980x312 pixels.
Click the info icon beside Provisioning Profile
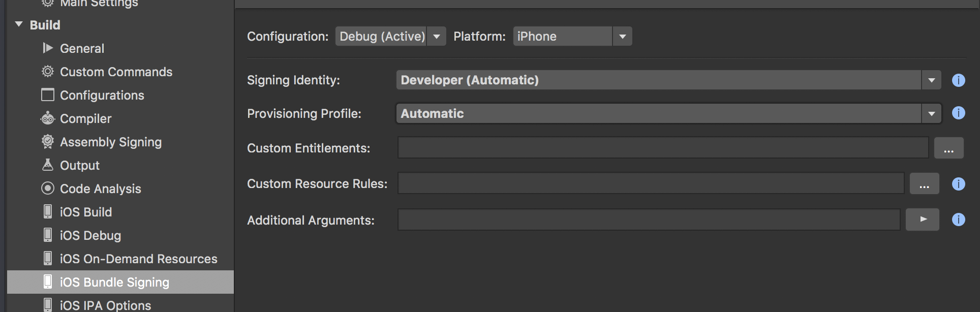tap(958, 113)
